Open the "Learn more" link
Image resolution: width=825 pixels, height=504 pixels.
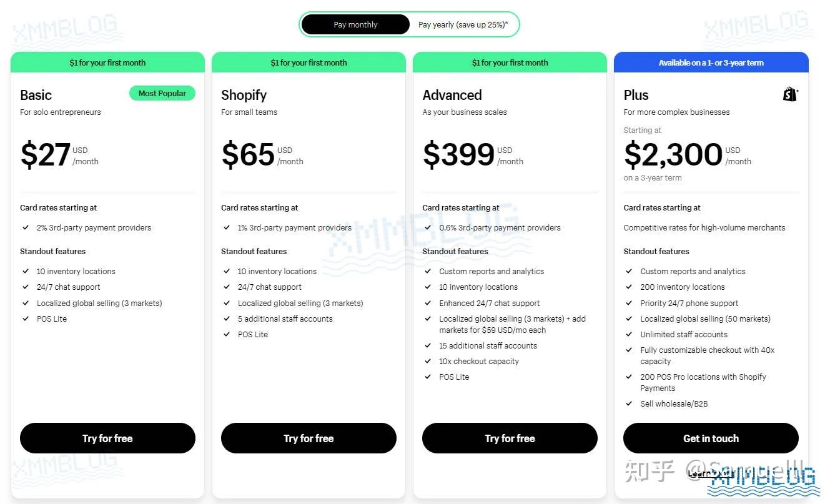(x=710, y=473)
